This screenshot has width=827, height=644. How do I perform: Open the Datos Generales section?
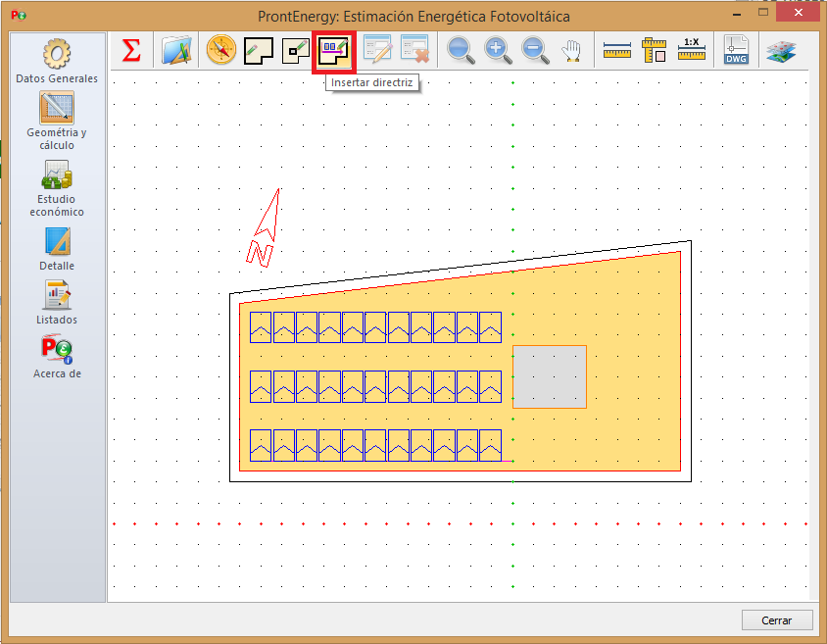57,61
